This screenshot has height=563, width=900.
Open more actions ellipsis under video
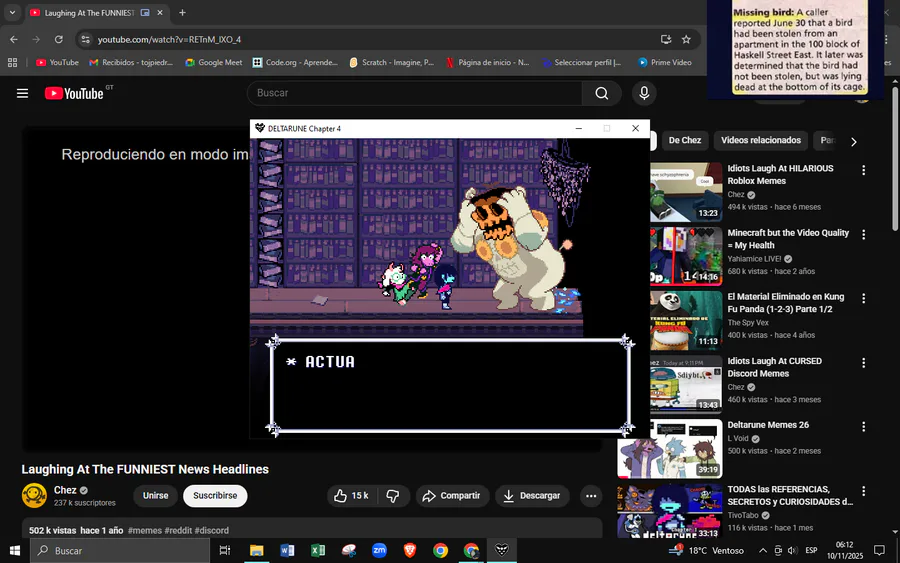click(591, 496)
